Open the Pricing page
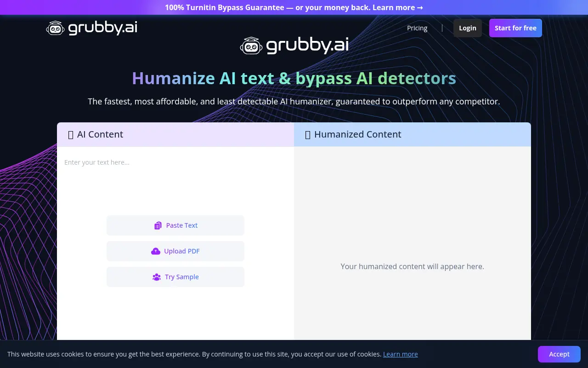588x368 pixels. coord(417,28)
